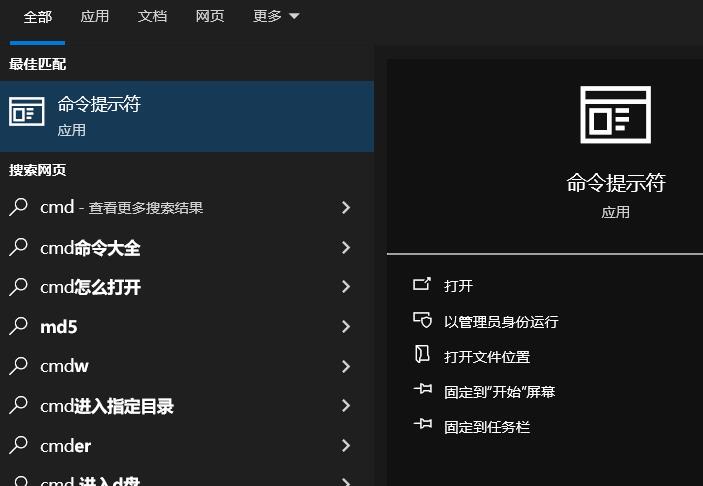Switch to the 网页 tab
Viewport: 703px width, 486px height.
[x=210, y=17]
